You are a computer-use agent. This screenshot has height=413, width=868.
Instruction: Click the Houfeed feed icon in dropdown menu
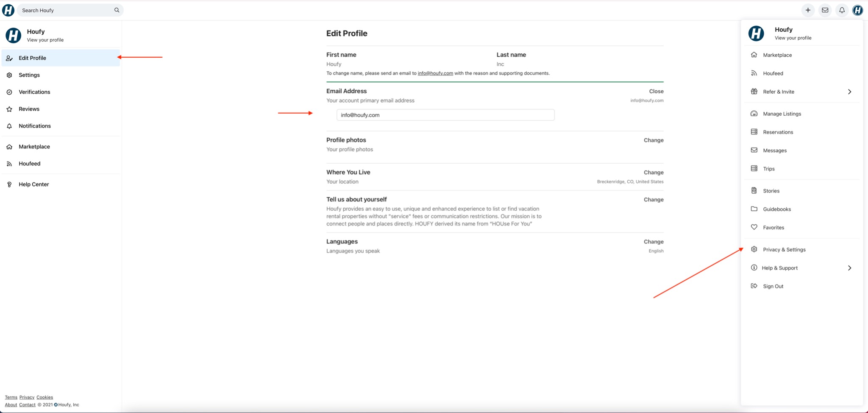pyautogui.click(x=754, y=73)
